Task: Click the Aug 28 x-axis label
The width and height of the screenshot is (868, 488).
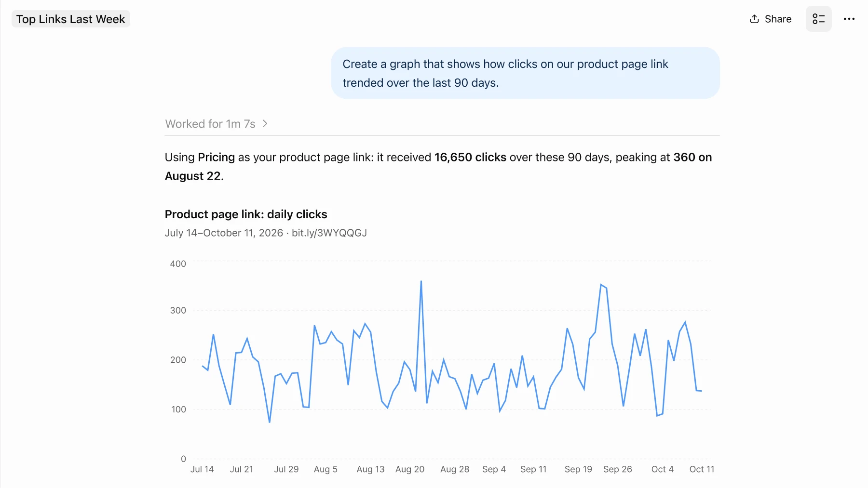Action: point(455,469)
